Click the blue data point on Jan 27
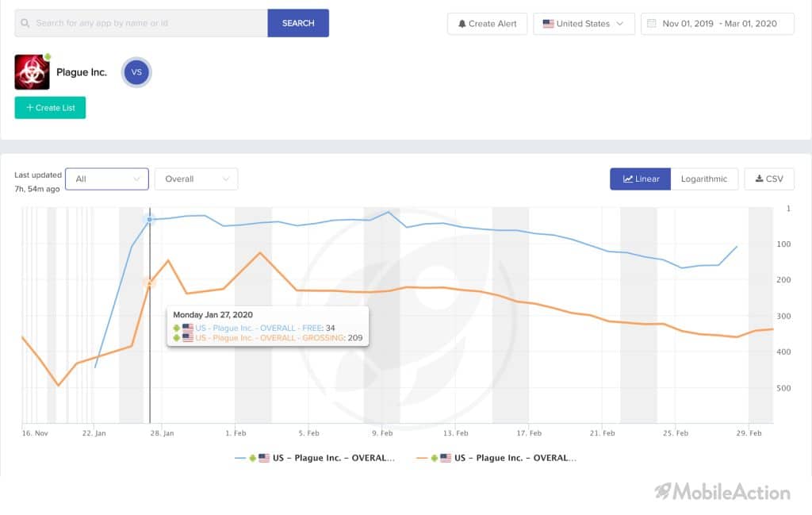The width and height of the screenshot is (812, 515). (150, 220)
